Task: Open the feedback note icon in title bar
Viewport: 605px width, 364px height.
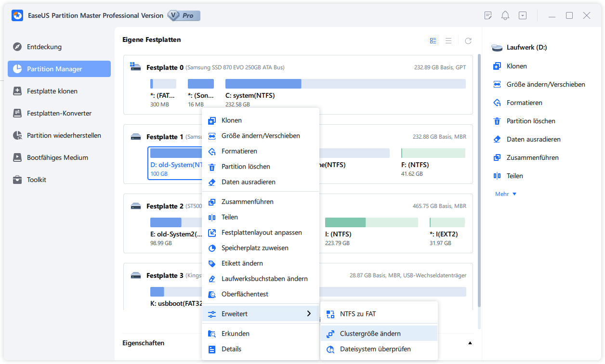Action: point(487,15)
